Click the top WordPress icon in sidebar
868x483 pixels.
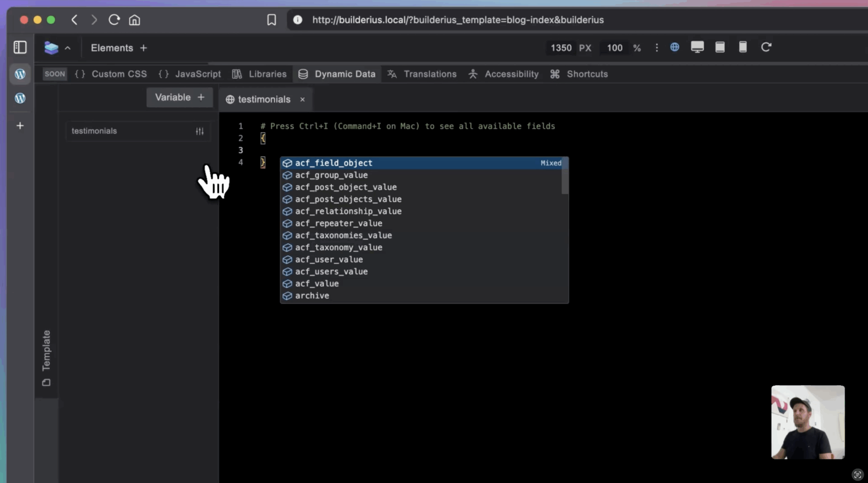click(x=20, y=74)
